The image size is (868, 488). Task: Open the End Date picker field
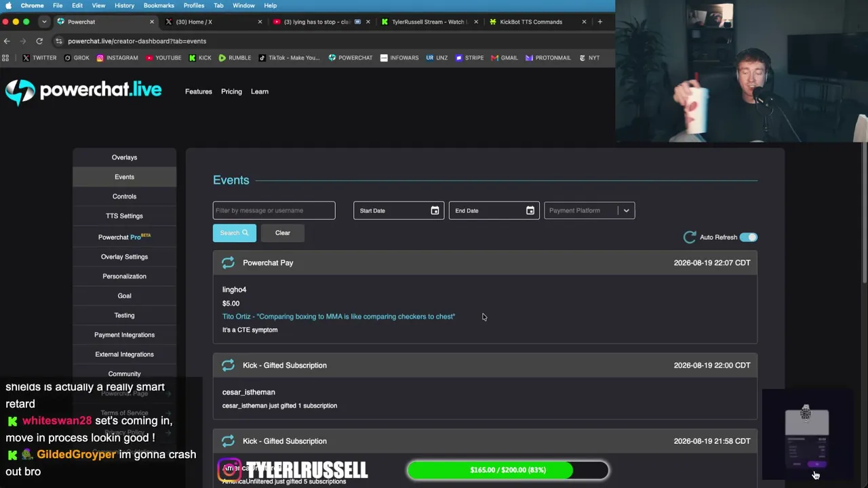click(494, 211)
